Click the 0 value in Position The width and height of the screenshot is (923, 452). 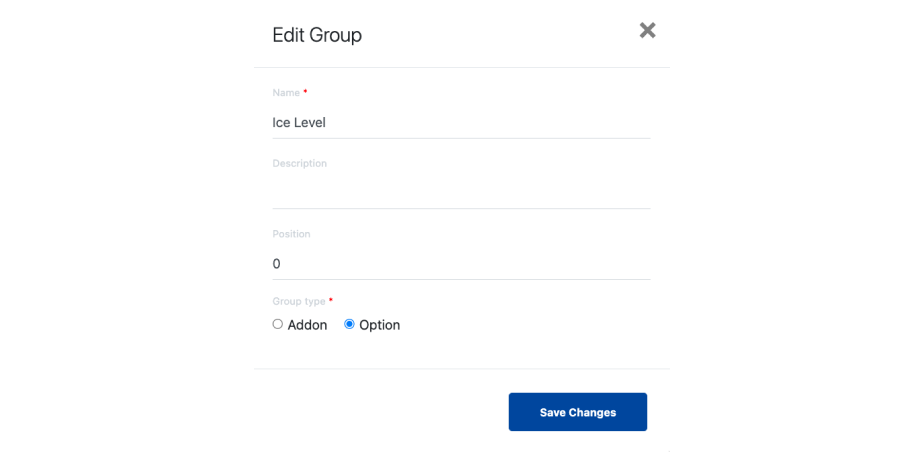tap(277, 264)
